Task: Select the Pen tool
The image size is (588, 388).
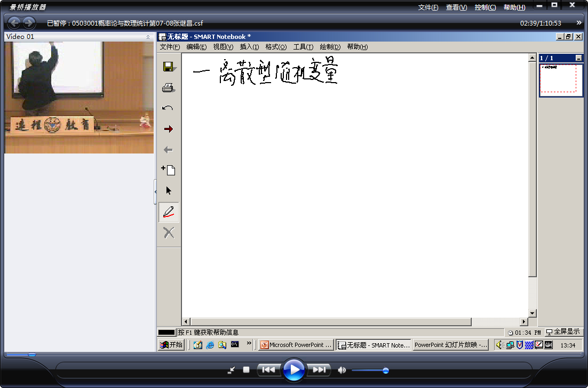Action: pyautogui.click(x=169, y=212)
